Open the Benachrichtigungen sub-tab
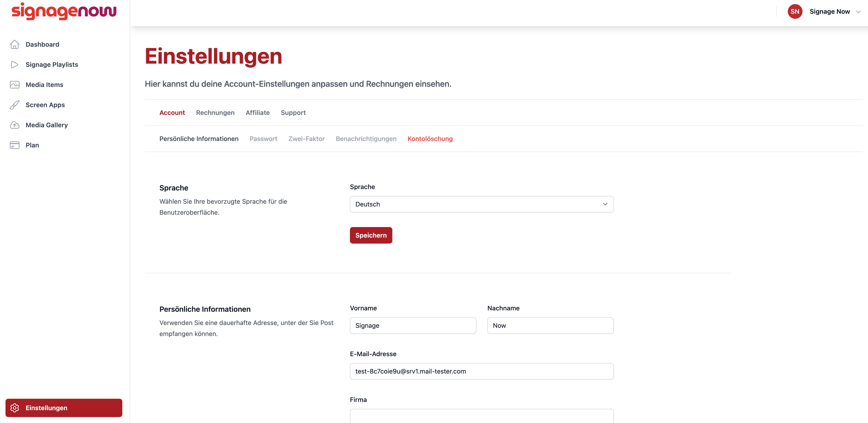868x423 pixels. [x=366, y=139]
